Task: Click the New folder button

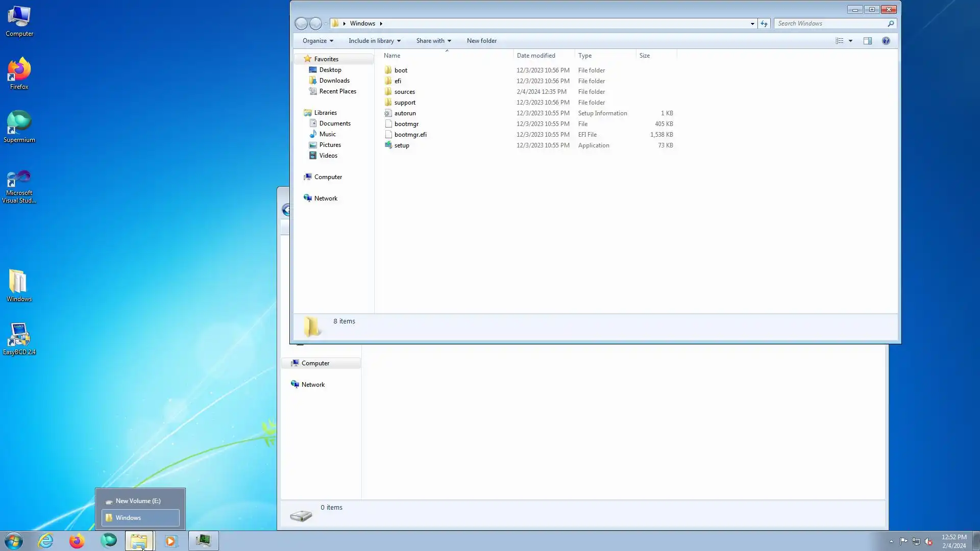Action: 481,41
